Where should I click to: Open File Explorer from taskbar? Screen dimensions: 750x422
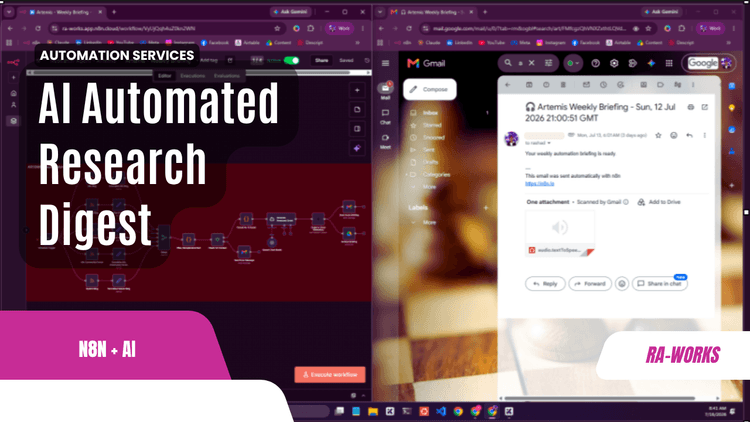coord(373,411)
